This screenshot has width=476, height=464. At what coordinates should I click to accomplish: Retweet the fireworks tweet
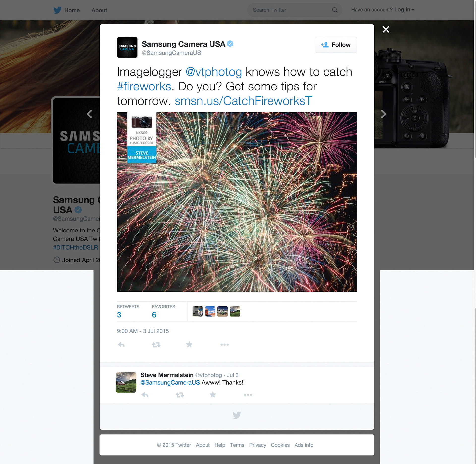coord(156,345)
